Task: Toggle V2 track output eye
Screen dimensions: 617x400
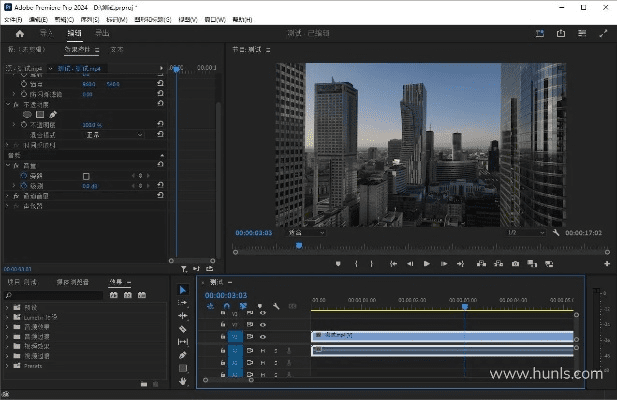Action: tap(263, 324)
